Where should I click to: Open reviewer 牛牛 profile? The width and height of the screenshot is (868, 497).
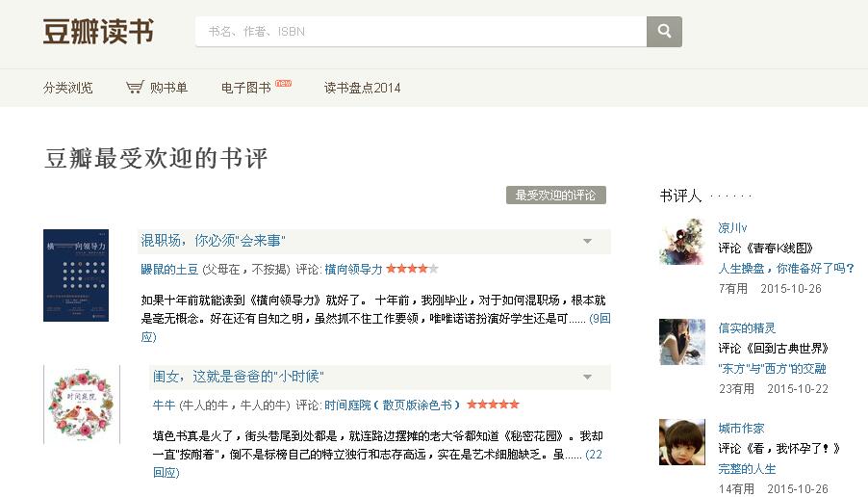tap(164, 405)
